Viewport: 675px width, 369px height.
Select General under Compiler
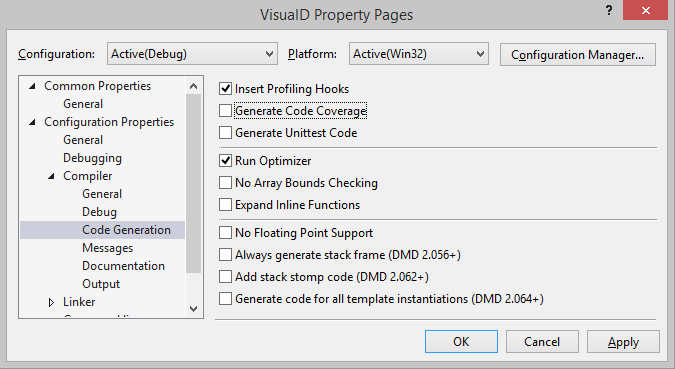(102, 194)
